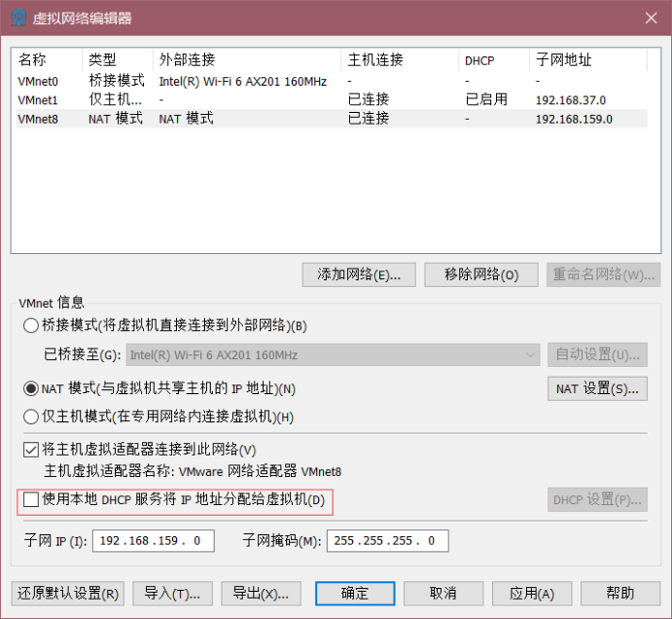
Task: Click the 导出(X)... button
Action: (x=261, y=594)
